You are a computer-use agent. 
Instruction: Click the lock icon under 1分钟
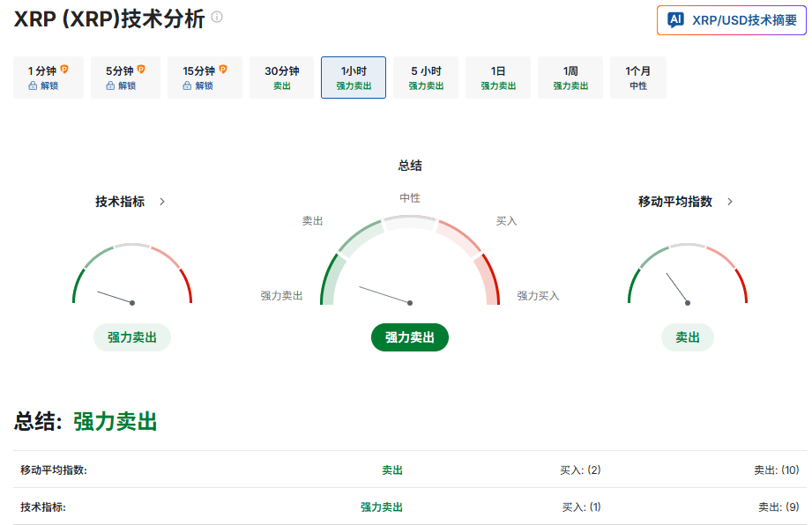33,85
